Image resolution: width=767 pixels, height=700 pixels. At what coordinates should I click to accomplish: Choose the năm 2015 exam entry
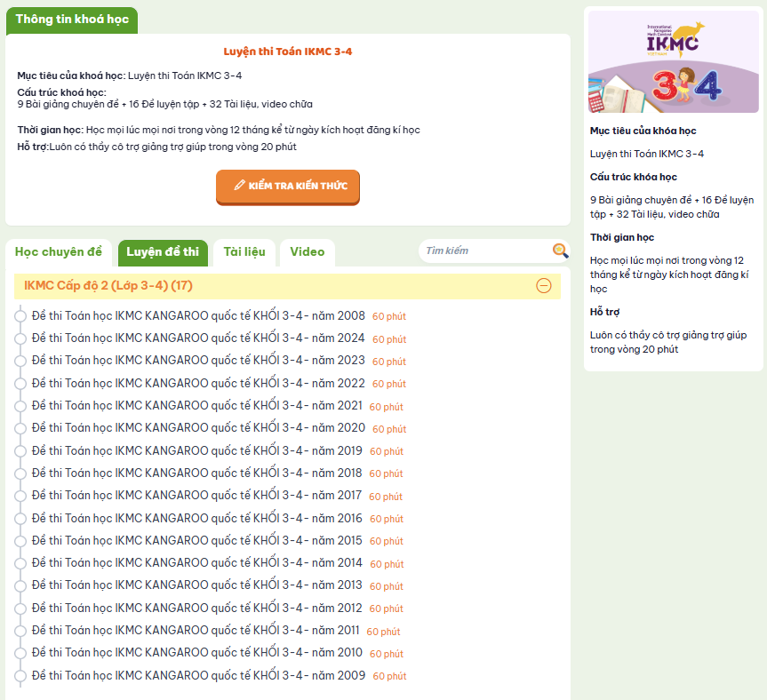point(197,541)
